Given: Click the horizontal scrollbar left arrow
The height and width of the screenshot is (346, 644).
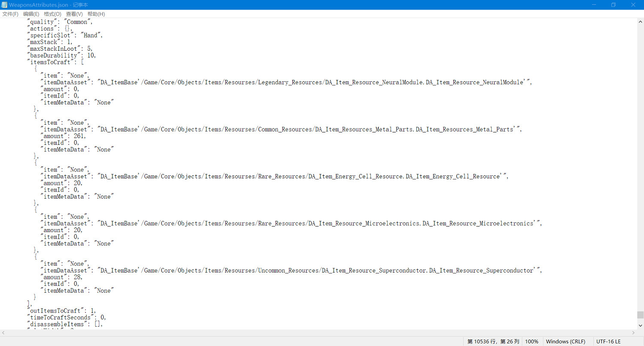Looking at the screenshot, I should [x=3, y=333].
